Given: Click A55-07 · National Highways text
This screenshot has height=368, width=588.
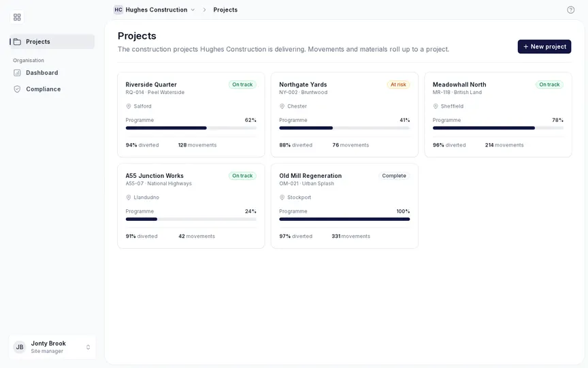Looking at the screenshot, I should click(x=159, y=183).
